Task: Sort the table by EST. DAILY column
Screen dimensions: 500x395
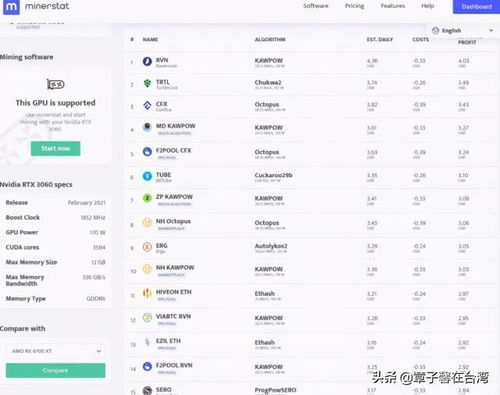Action: tap(380, 39)
